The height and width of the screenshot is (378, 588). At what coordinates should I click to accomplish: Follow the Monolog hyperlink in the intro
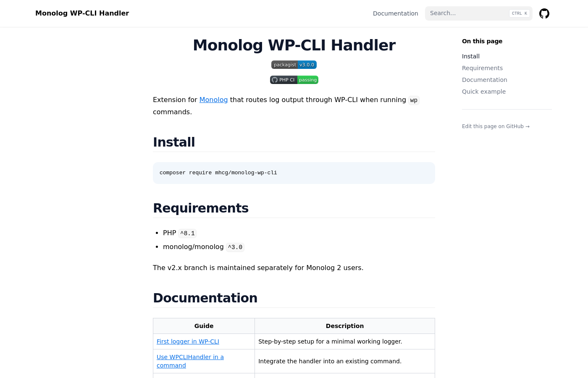tap(213, 100)
